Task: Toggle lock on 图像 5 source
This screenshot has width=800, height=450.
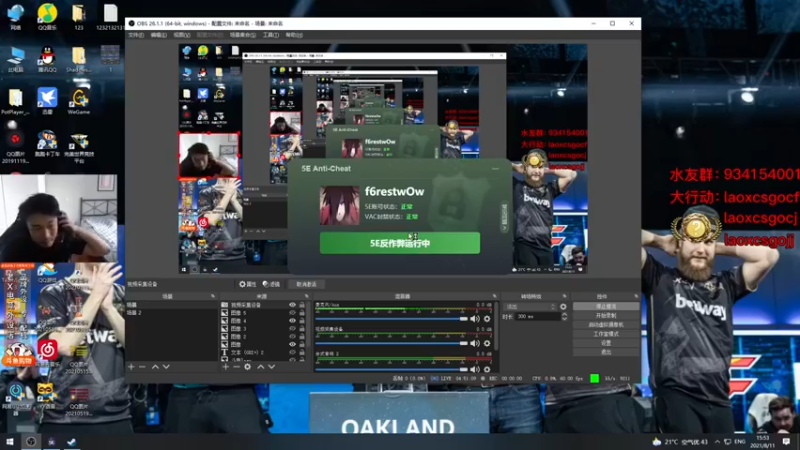Action: [x=302, y=313]
